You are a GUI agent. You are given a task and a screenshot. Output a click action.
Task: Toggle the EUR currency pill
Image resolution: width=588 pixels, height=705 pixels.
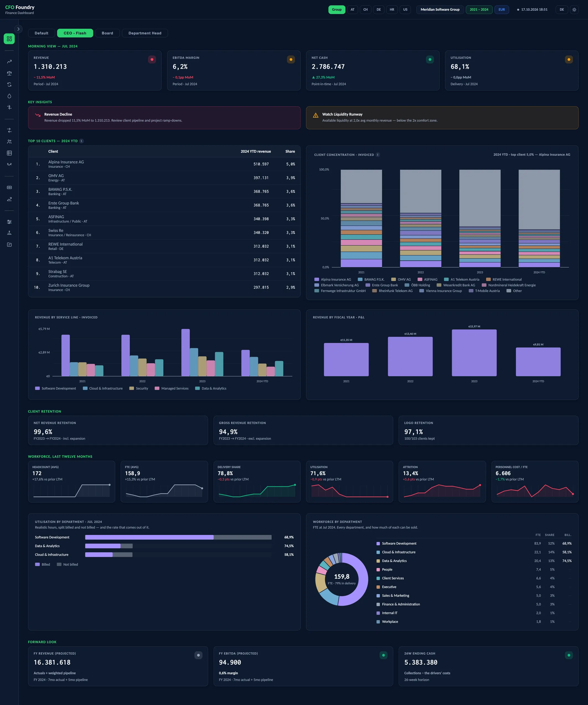tap(501, 9)
